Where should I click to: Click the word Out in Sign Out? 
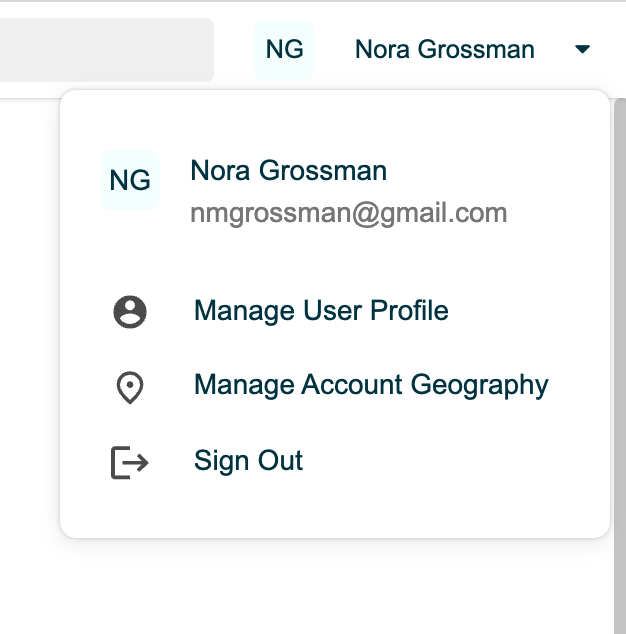[x=280, y=460]
